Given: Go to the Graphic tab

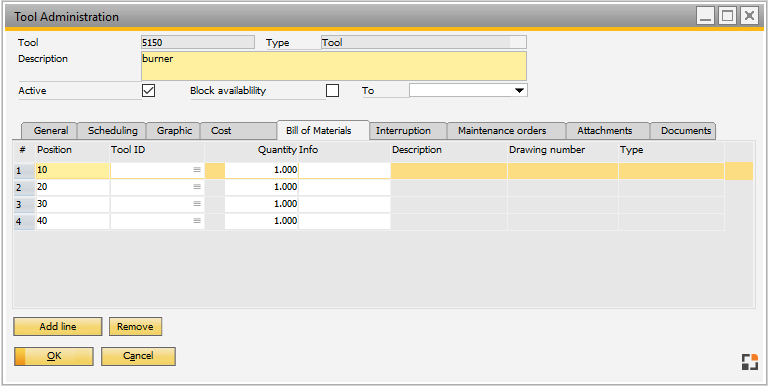Looking at the screenshot, I should [x=174, y=131].
